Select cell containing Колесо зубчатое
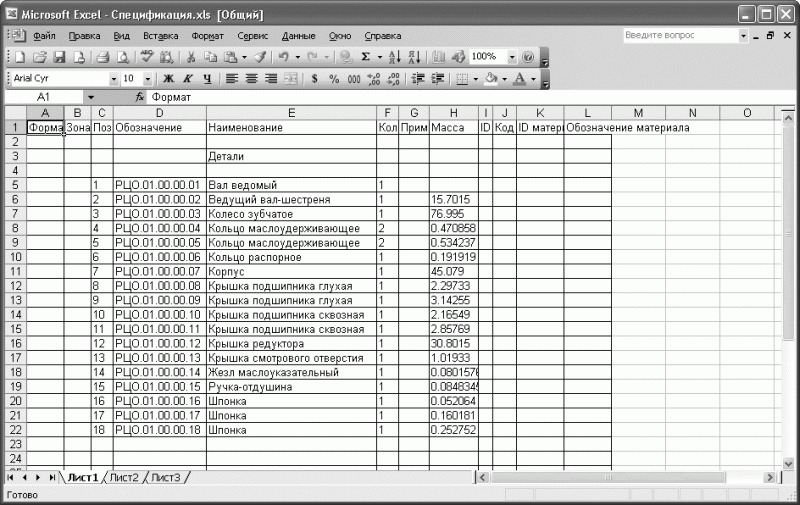The width and height of the screenshot is (800, 505). click(291, 214)
